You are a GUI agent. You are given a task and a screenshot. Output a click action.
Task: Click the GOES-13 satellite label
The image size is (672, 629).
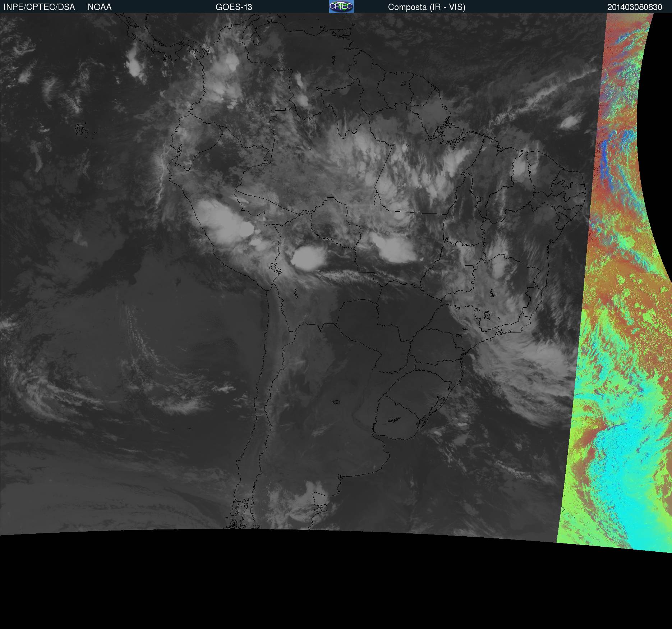tap(234, 7)
